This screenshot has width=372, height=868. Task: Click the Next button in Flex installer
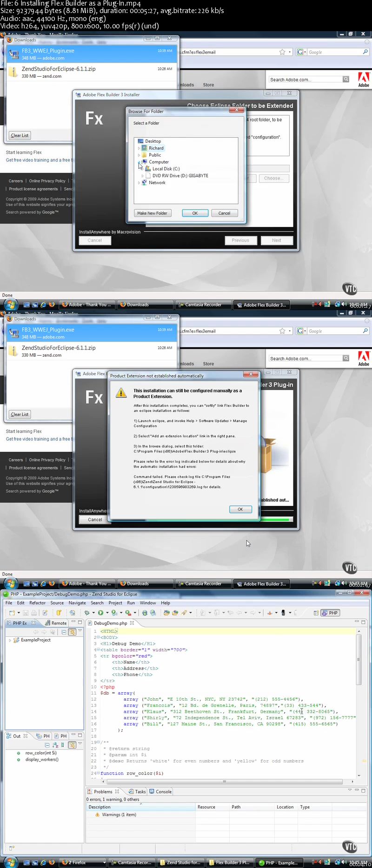[x=277, y=240]
